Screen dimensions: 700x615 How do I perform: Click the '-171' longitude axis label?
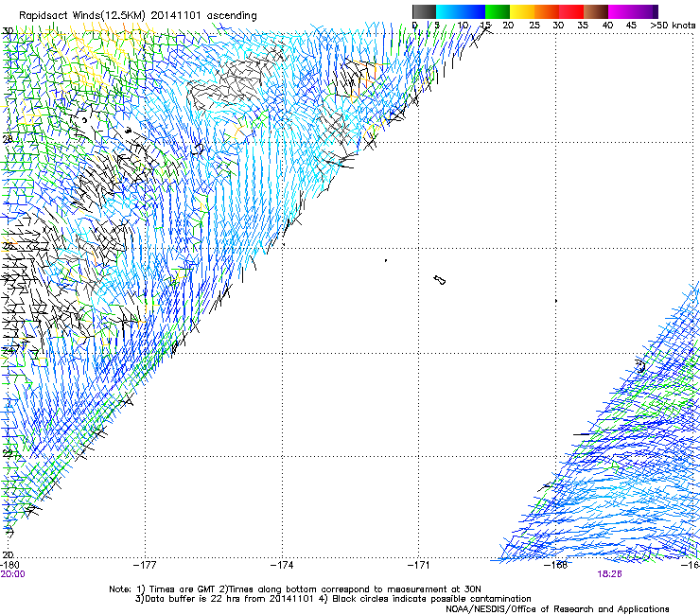click(419, 565)
